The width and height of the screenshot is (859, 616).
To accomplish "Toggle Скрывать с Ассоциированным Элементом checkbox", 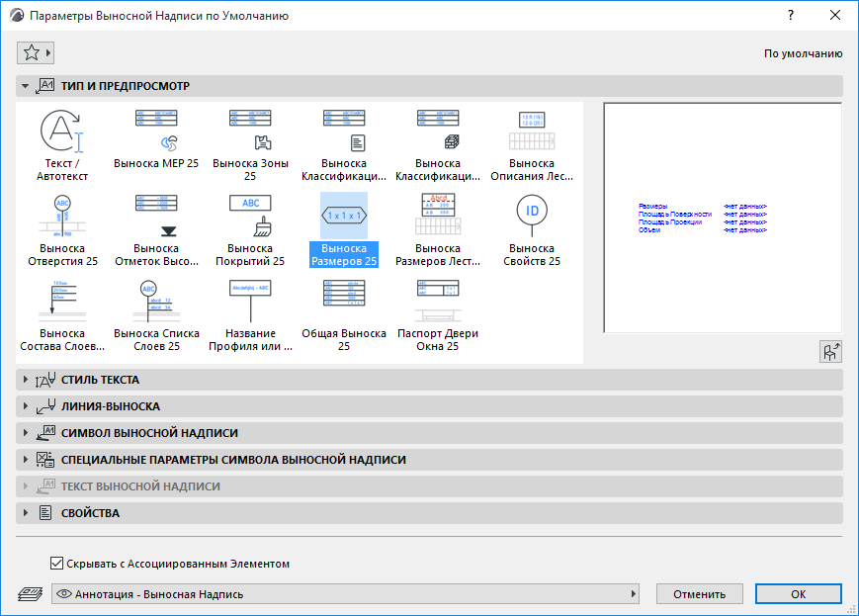I will [x=56, y=563].
